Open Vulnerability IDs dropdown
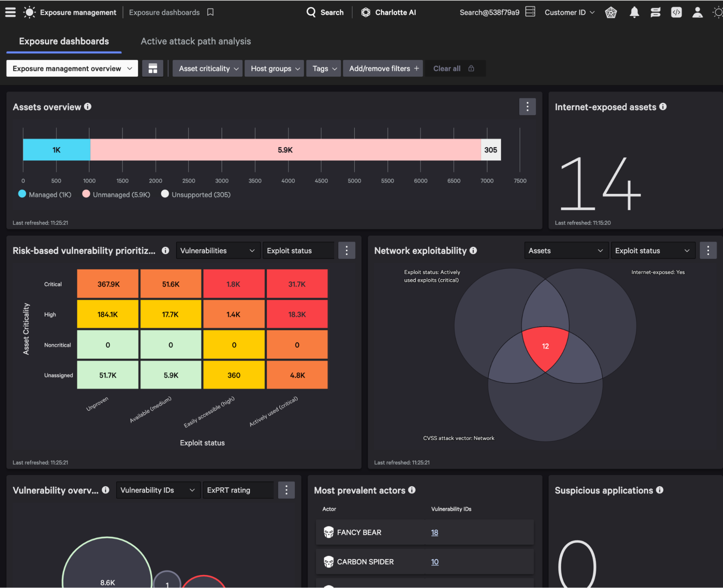 pyautogui.click(x=158, y=490)
